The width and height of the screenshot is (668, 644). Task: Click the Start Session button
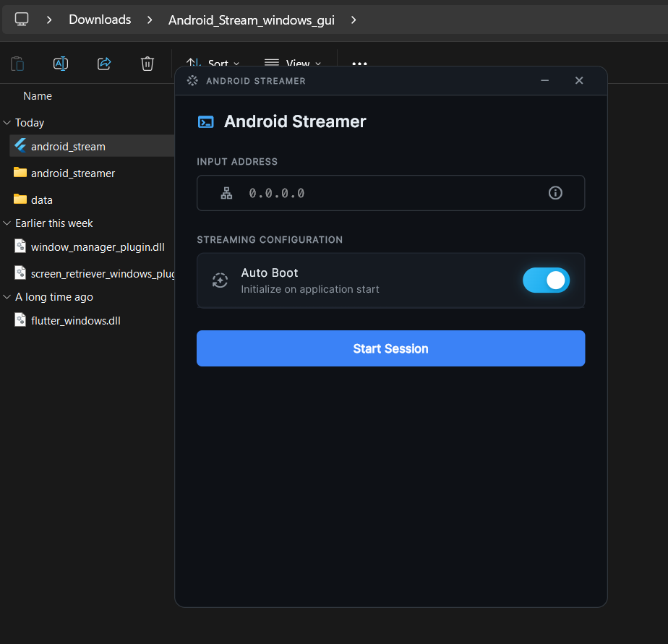pyautogui.click(x=390, y=348)
